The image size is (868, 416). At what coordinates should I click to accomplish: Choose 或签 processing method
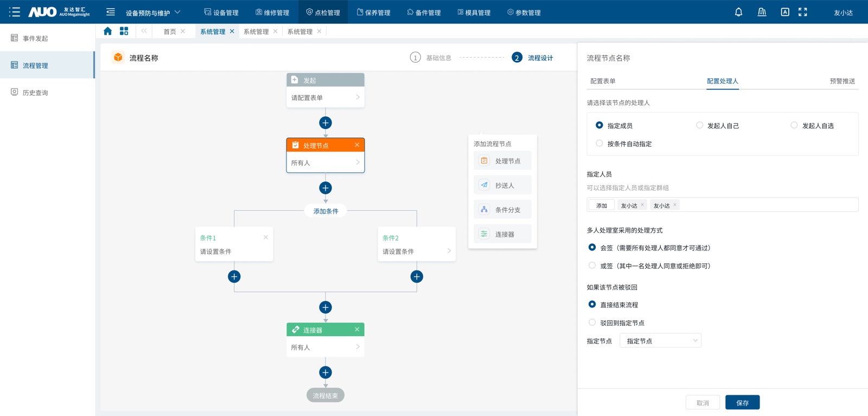click(649, 266)
